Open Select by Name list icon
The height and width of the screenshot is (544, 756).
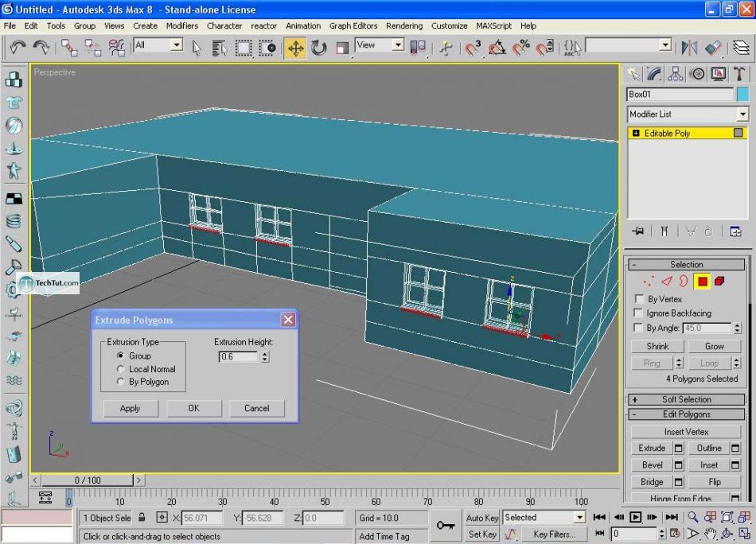click(x=220, y=48)
